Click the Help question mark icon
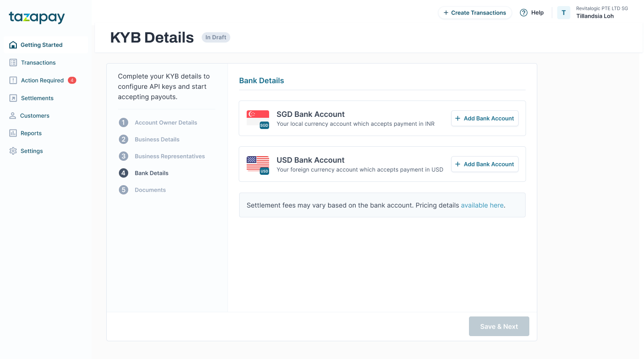644x359 pixels. (524, 13)
